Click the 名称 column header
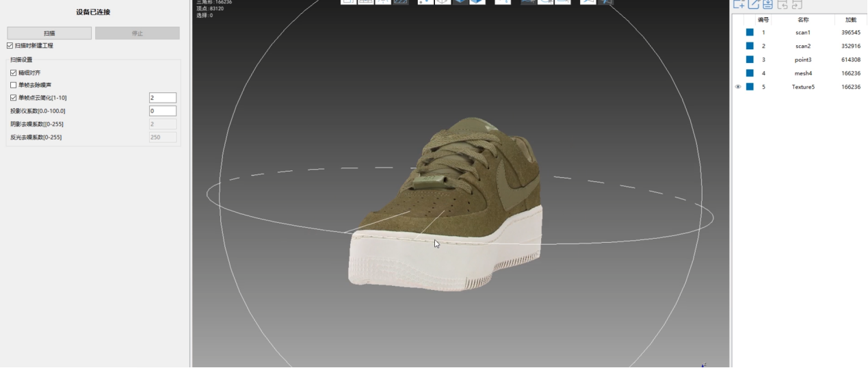Image resolution: width=868 pixels, height=368 pixels. point(803,20)
